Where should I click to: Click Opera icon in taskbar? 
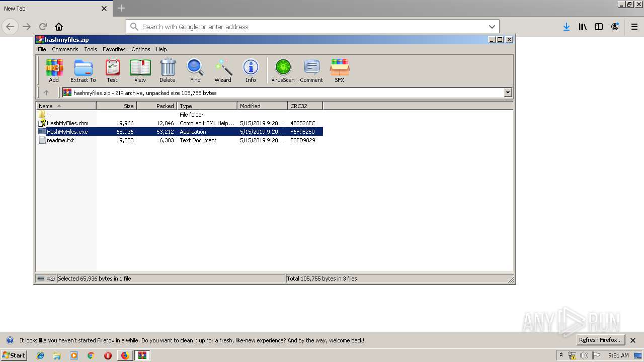click(108, 355)
